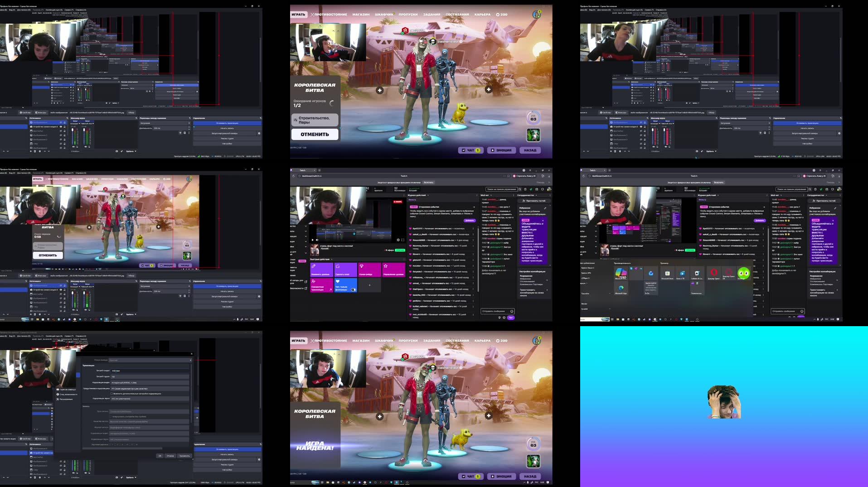
Task: Click ОТМЕНИТЬ in the lobby waiting 1/2 players
Action: pyautogui.click(x=315, y=134)
